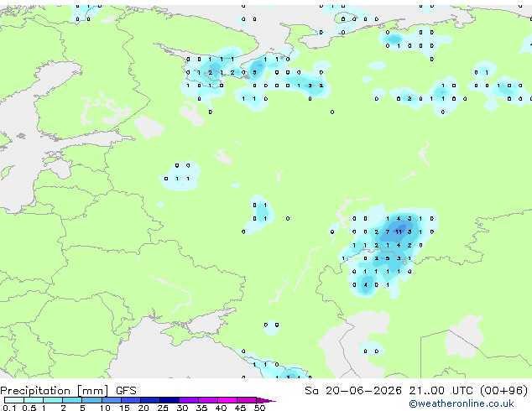Select the 45–50 mm legend swatch

pos(247,400)
